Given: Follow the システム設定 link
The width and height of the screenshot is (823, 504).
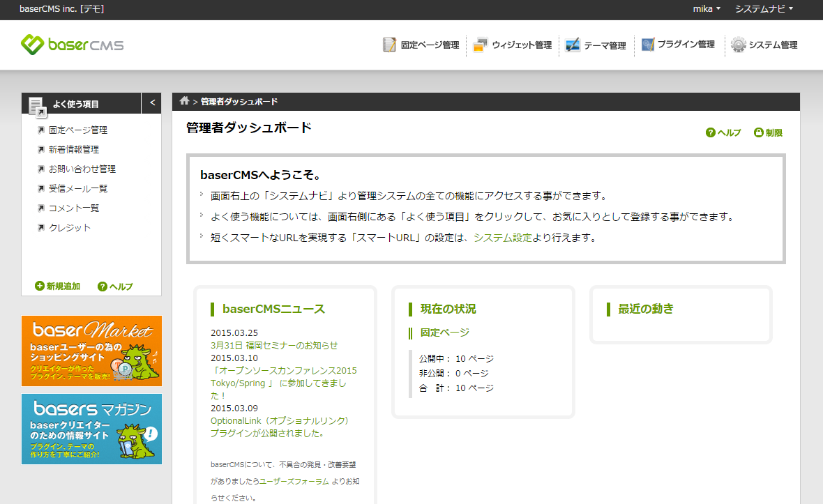Looking at the screenshot, I should tap(502, 237).
